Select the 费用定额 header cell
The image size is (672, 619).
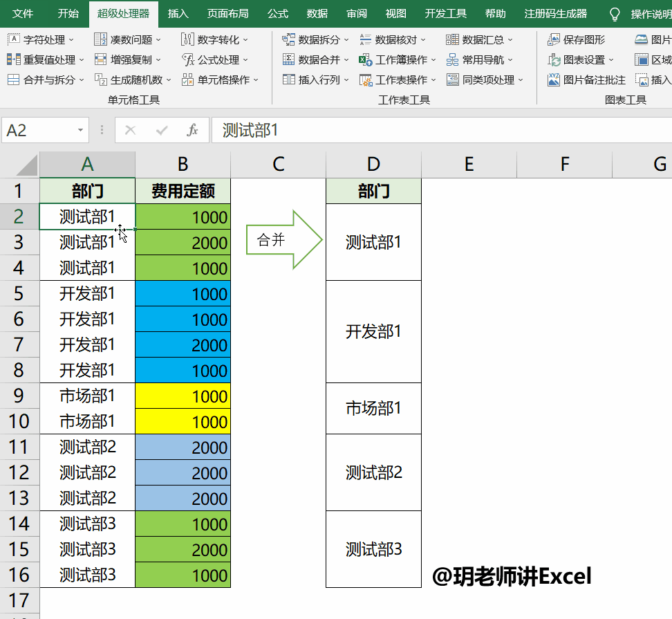click(183, 191)
